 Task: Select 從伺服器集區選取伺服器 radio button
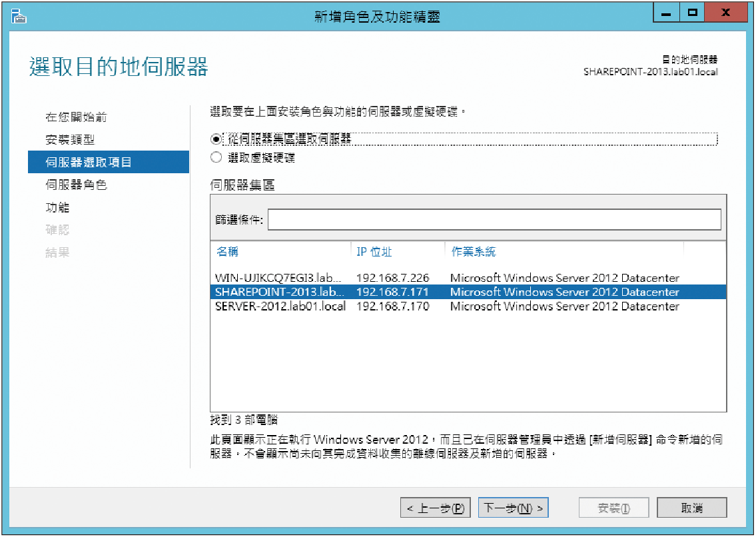(x=216, y=139)
